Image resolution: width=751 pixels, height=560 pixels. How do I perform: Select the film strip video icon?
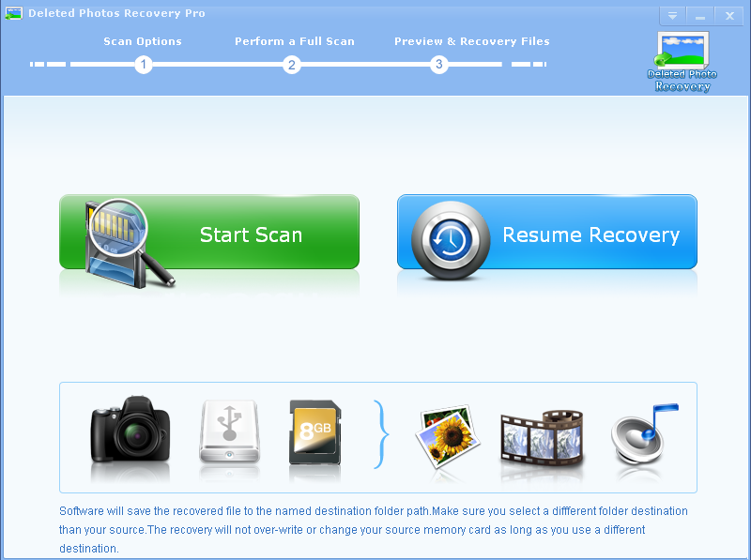pyautogui.click(x=543, y=436)
